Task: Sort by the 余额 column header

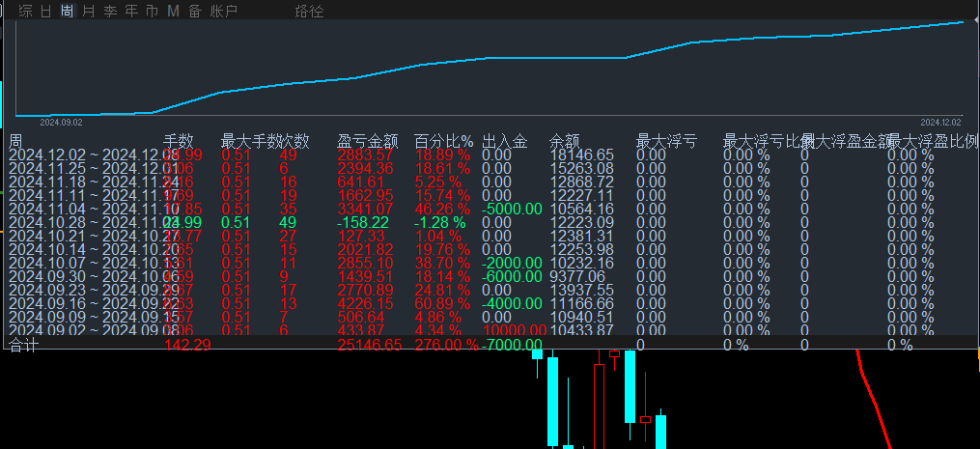Action: (565, 141)
